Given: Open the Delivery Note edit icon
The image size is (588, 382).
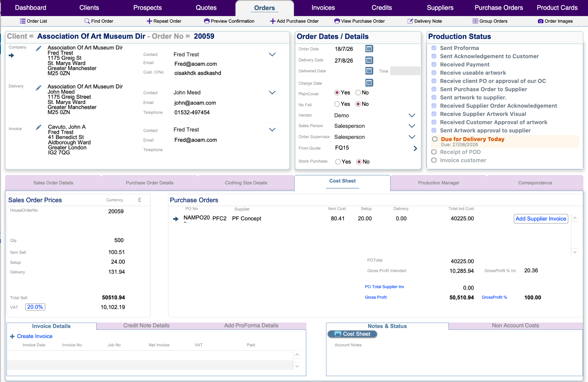Looking at the screenshot, I should pos(410,21).
